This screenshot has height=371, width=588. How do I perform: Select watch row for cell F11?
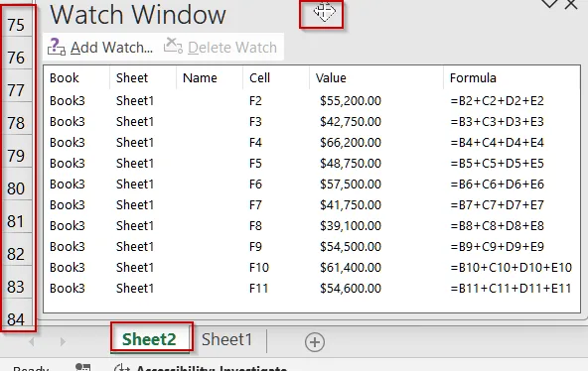[x=312, y=289]
